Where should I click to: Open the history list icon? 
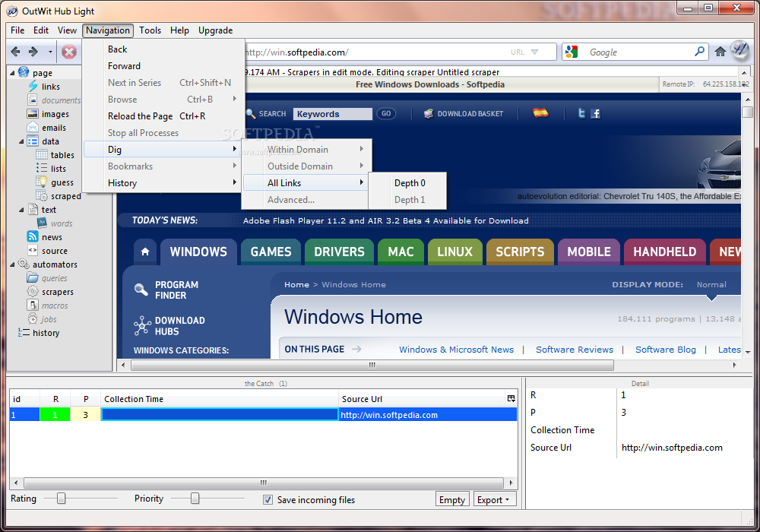(x=24, y=333)
